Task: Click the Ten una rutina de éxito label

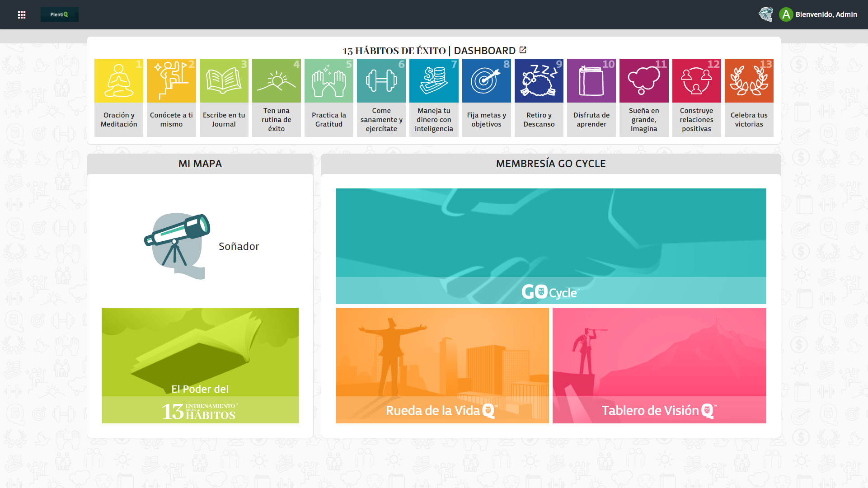Action: 277,120
